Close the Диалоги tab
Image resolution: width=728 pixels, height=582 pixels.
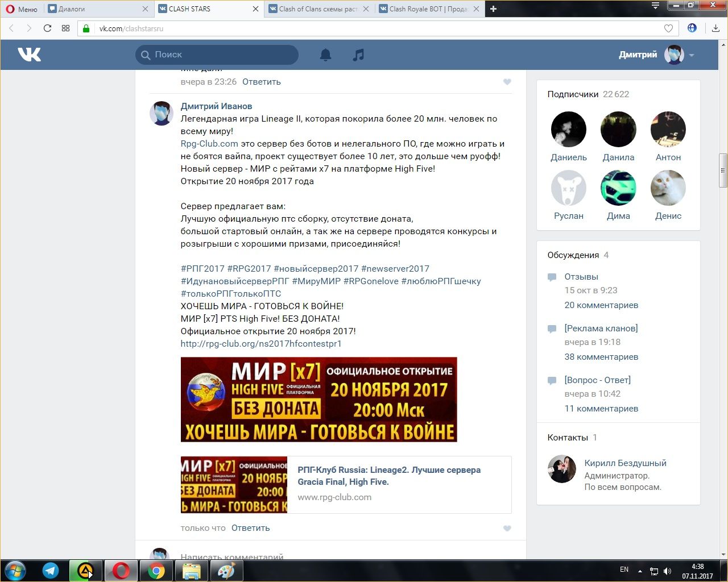(145, 9)
